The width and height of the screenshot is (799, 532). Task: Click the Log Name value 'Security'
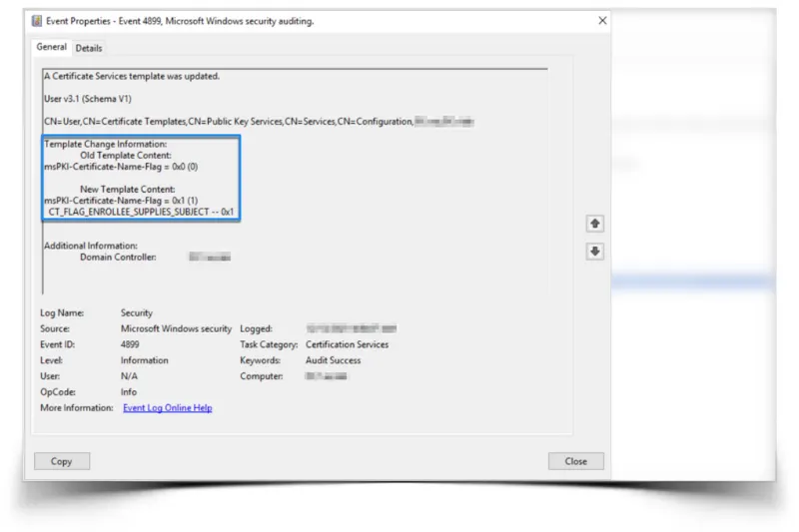pos(137,312)
